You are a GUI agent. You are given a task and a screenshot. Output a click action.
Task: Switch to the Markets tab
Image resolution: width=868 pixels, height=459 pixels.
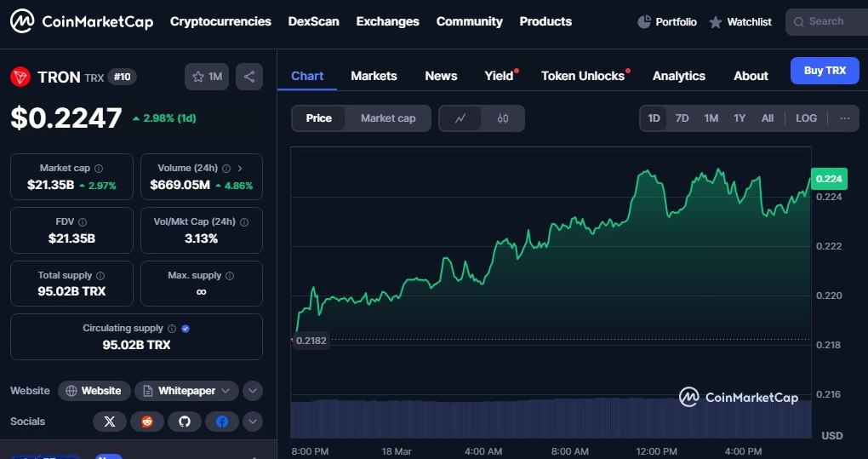(374, 76)
